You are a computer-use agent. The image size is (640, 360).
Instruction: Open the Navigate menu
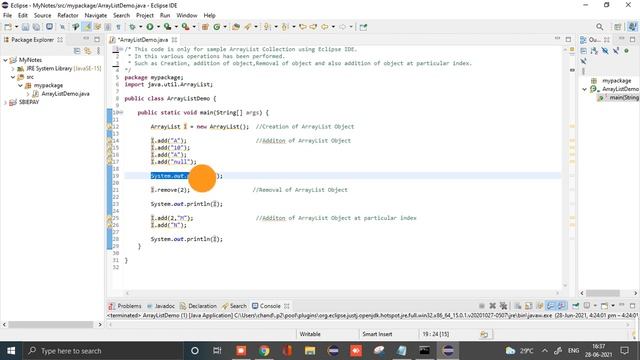96,16
